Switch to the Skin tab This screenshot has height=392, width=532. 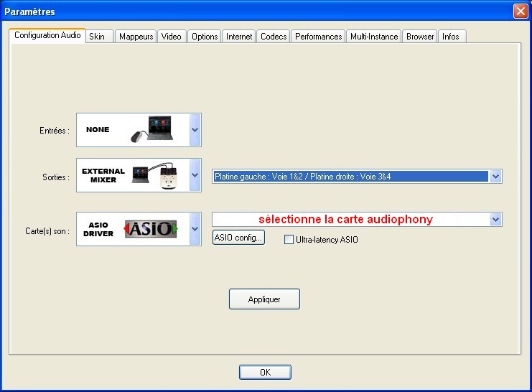tap(97, 37)
